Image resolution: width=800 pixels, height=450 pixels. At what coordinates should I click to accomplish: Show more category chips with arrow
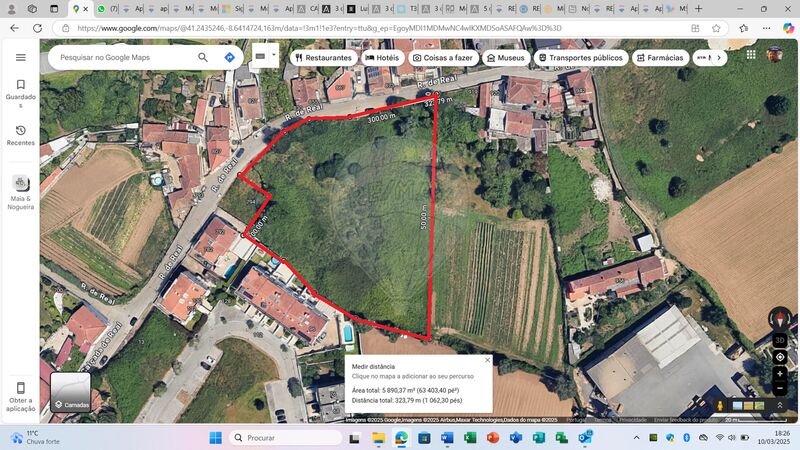click(x=719, y=58)
